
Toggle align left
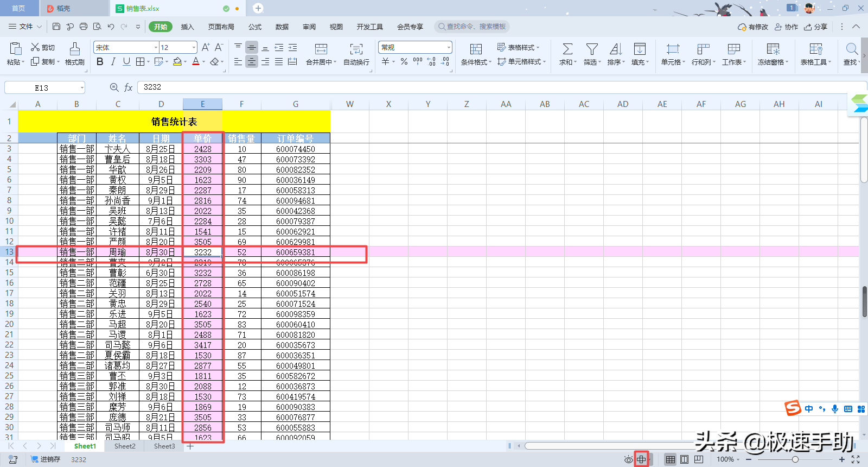click(238, 62)
